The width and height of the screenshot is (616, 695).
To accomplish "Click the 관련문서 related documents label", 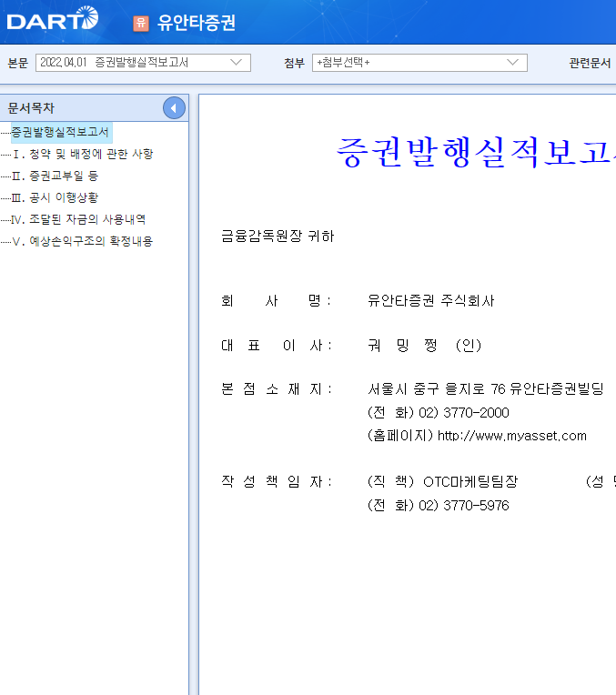I will tap(590, 63).
